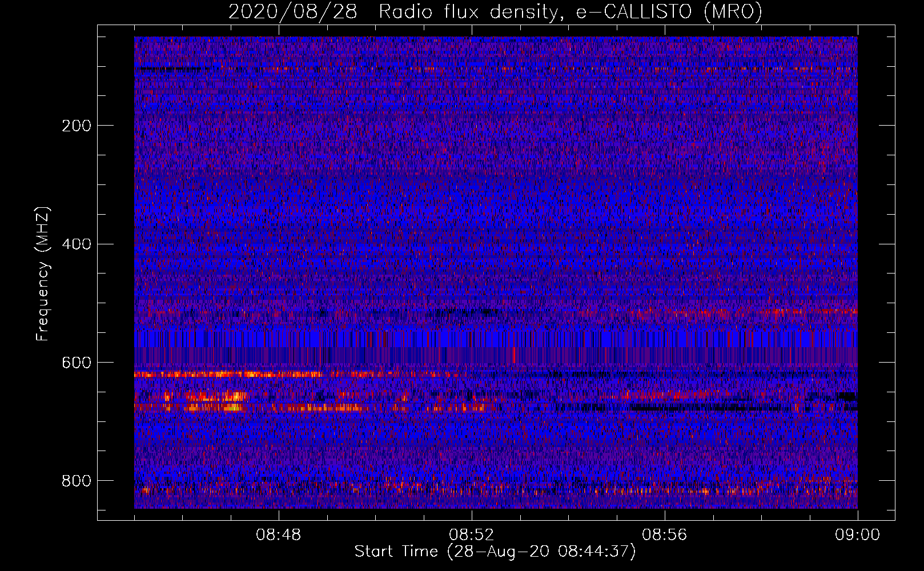This screenshot has width=924, height=571.
Task: Click the '08:52' time tick label
Action: [472, 535]
